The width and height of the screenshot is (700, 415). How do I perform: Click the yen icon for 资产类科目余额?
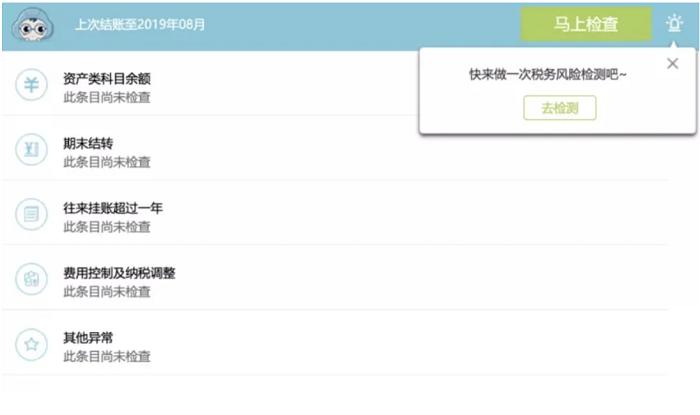click(31, 85)
